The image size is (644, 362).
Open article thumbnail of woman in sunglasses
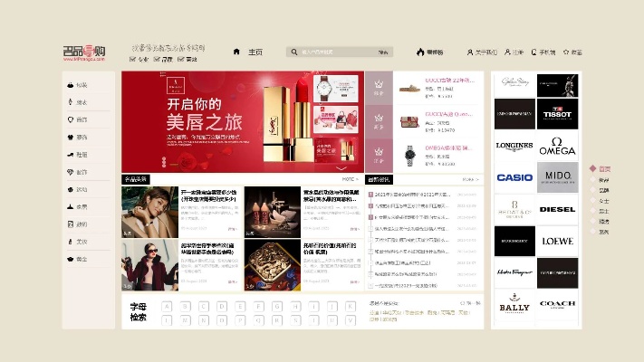point(150,265)
